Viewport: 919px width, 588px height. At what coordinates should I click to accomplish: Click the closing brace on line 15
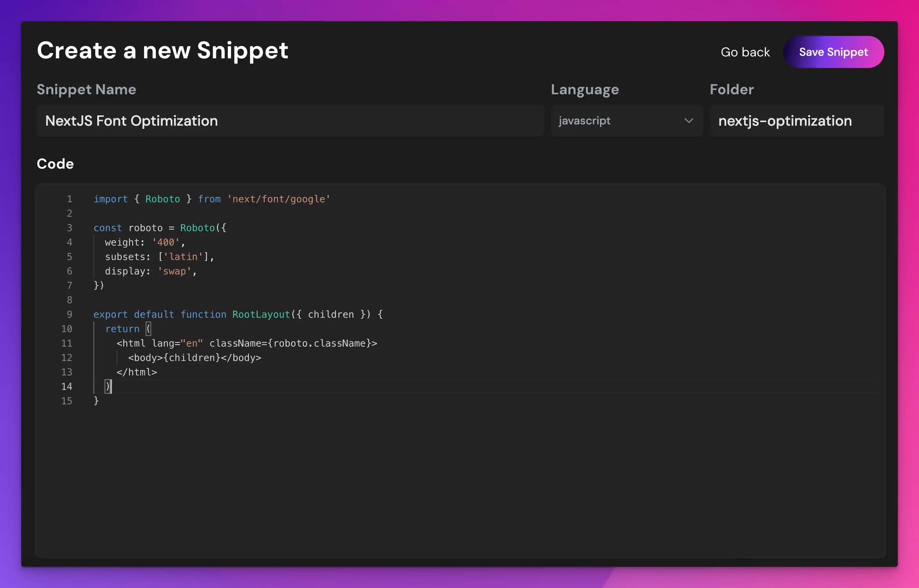(96, 401)
